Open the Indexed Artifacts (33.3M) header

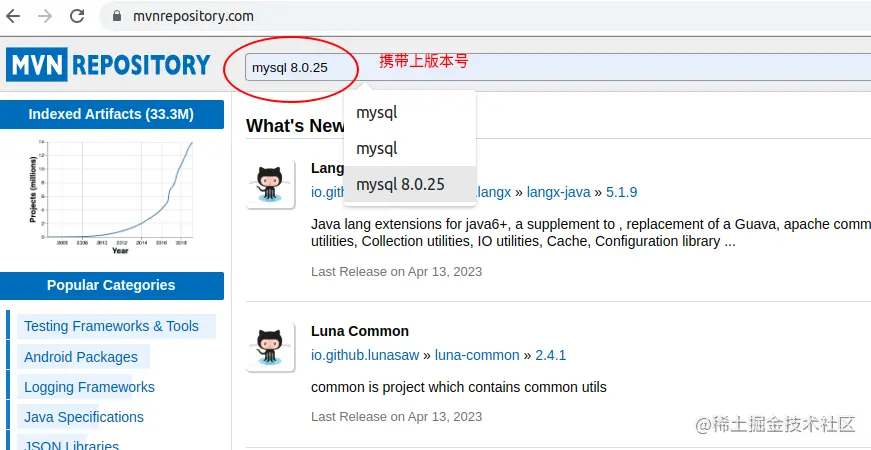click(111, 114)
